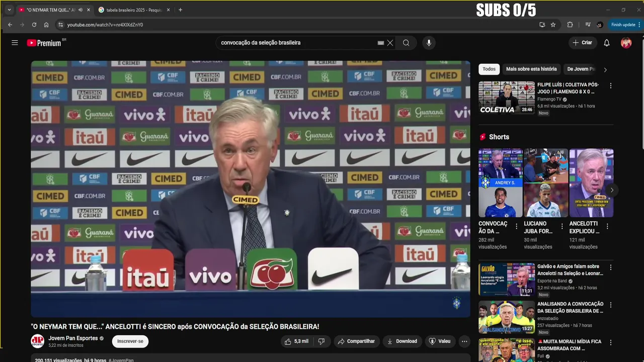Viewport: 644px width, 362px height.
Task: Open Ancelotti Explicou short thumbnail
Action: (591, 183)
